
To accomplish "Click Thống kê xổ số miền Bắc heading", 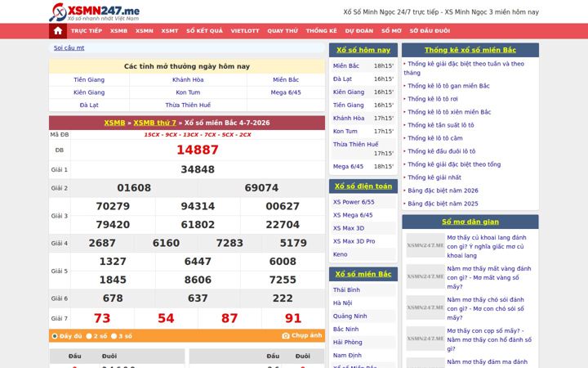I will click(x=470, y=50).
